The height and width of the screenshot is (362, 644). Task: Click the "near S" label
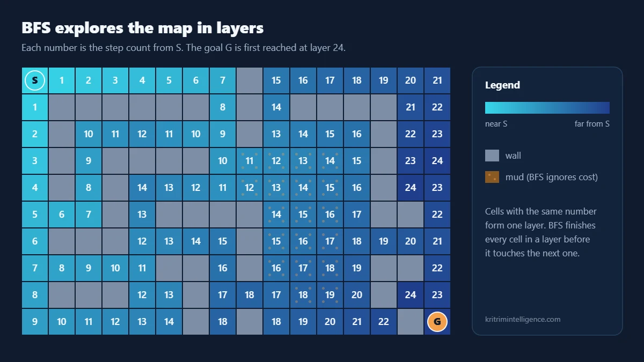pyautogui.click(x=496, y=124)
